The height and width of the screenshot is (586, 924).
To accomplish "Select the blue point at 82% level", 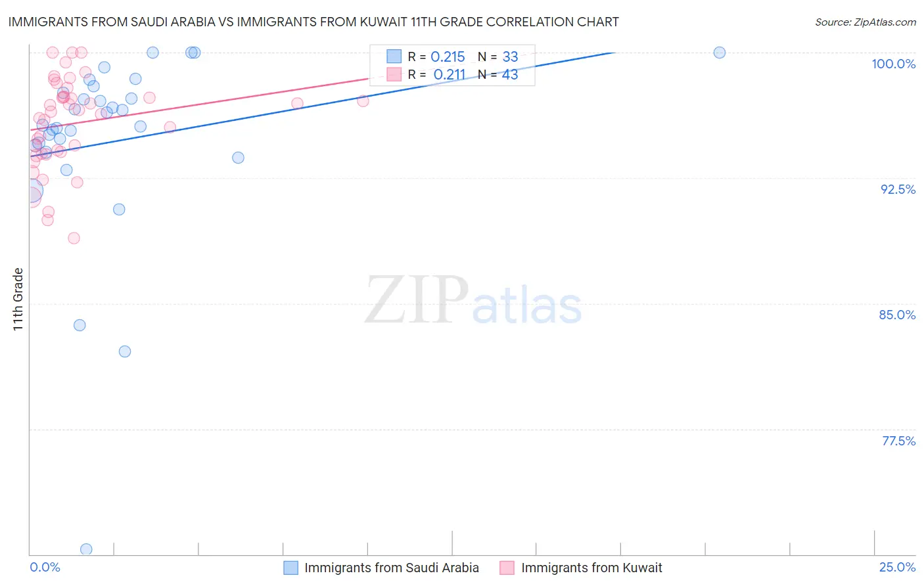I will [x=125, y=351].
